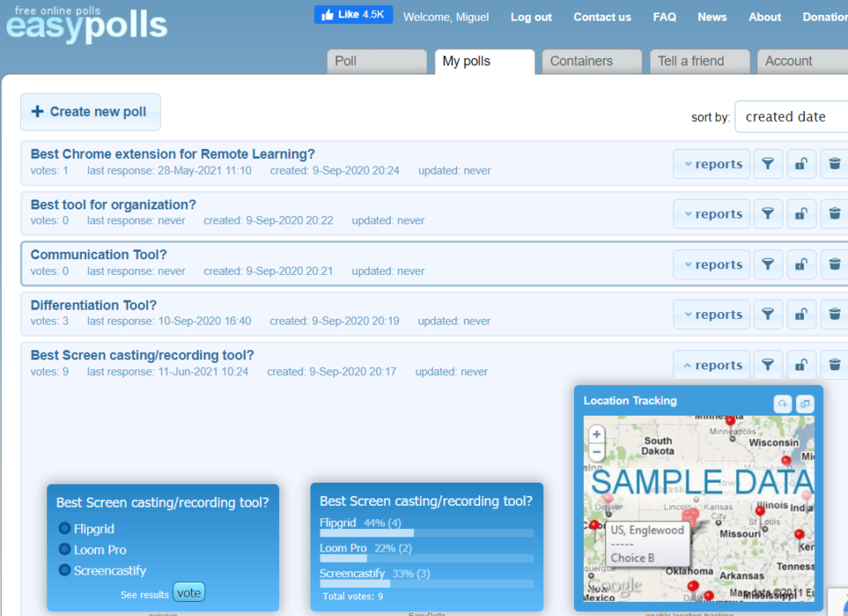Refresh the Location Tracking map
The image size is (848, 616).
coord(782,403)
